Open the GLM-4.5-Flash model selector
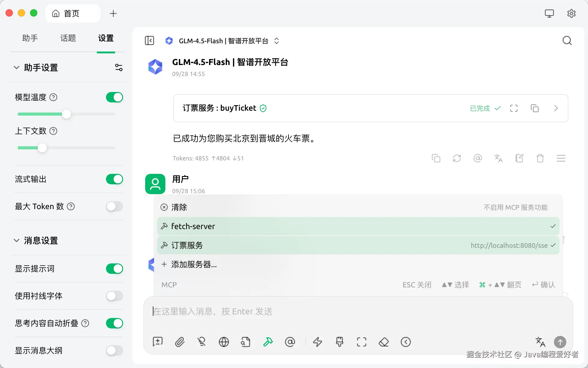 click(223, 41)
